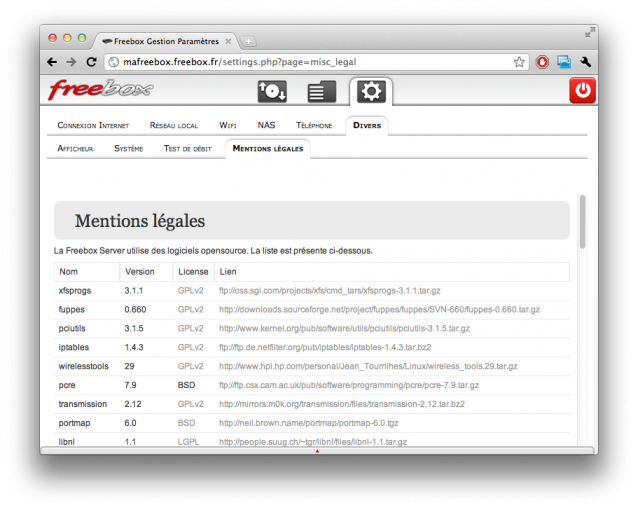Click the red power logout button
This screenshot has height=510, width=638.
tap(582, 90)
